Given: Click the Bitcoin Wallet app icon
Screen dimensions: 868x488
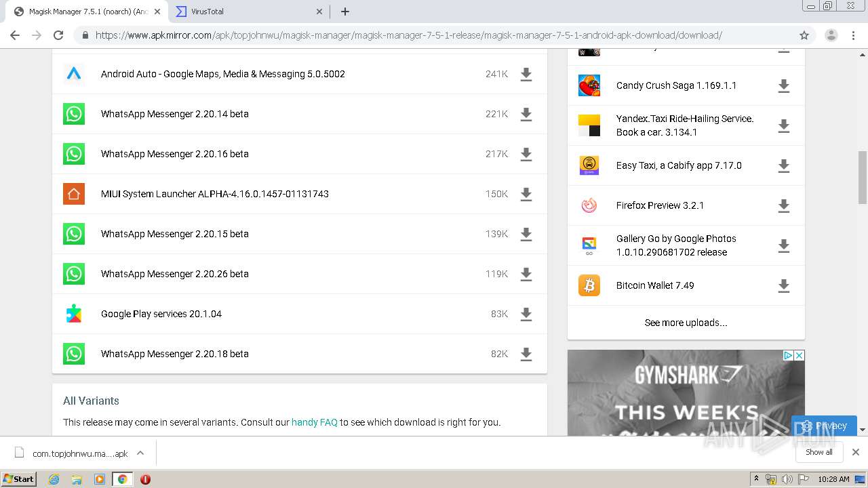Looking at the screenshot, I should 589,285.
